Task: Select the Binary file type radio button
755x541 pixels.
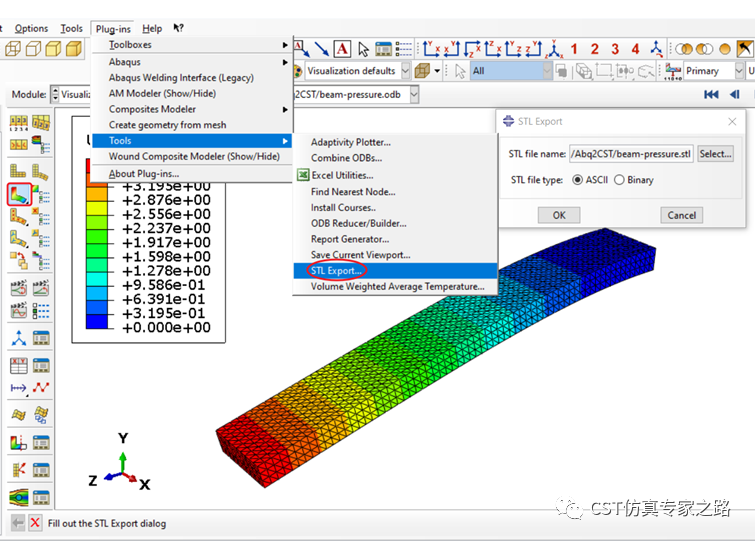Action: [x=619, y=180]
